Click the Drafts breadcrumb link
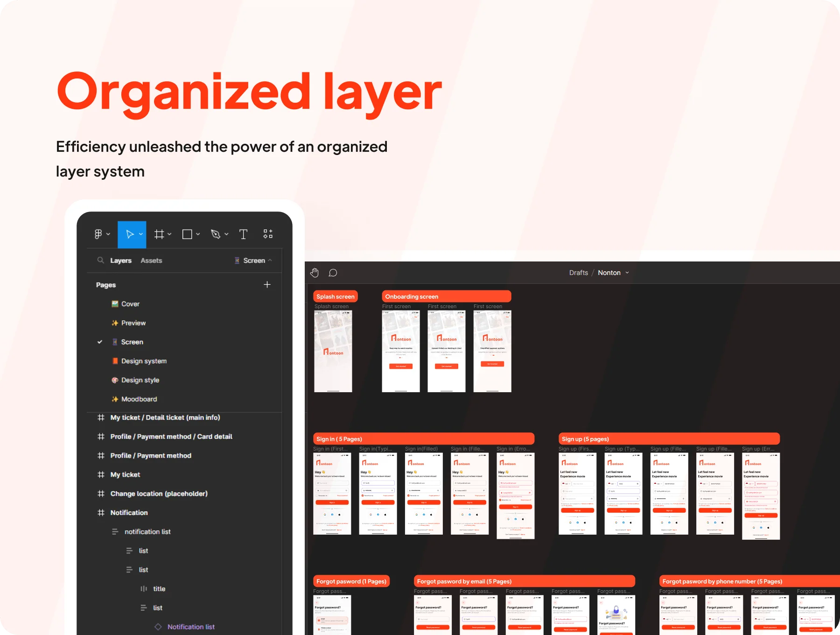Screen dimensions: 840x635 [x=579, y=273]
